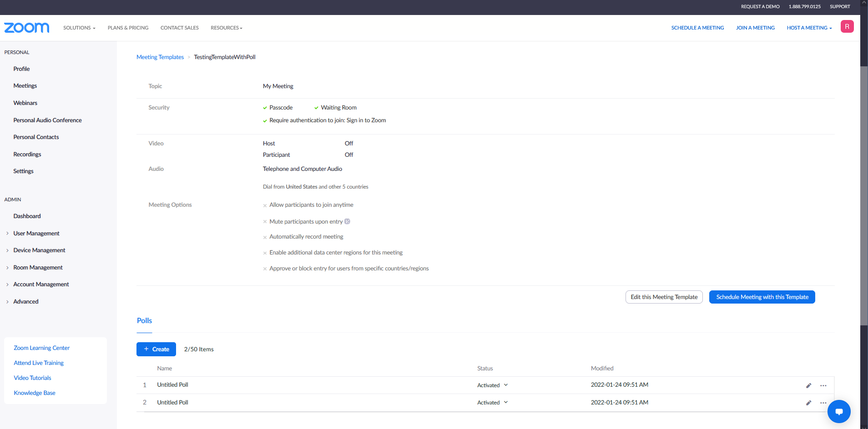Change status dropdown of second Untitled Poll
Viewport: 868px width, 429px height.
pos(492,403)
